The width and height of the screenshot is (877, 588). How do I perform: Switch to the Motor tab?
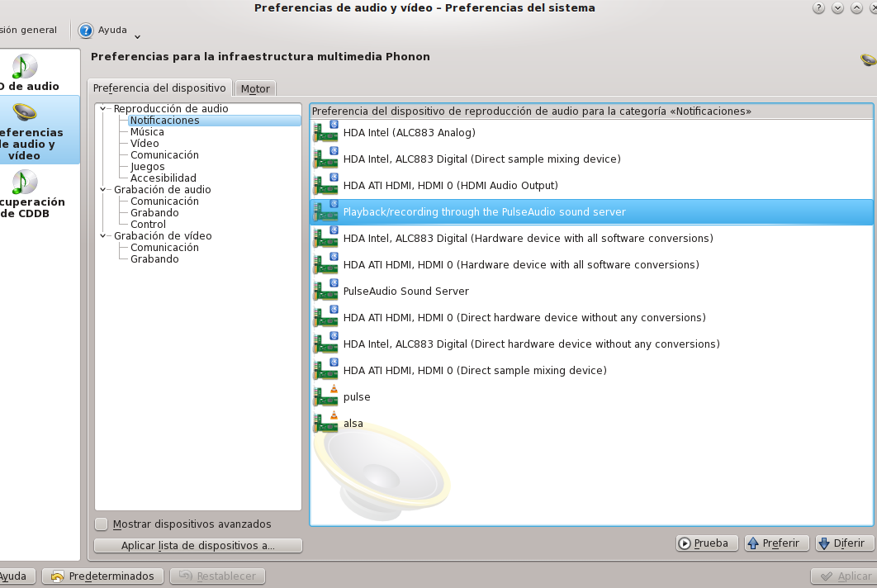[x=256, y=88]
